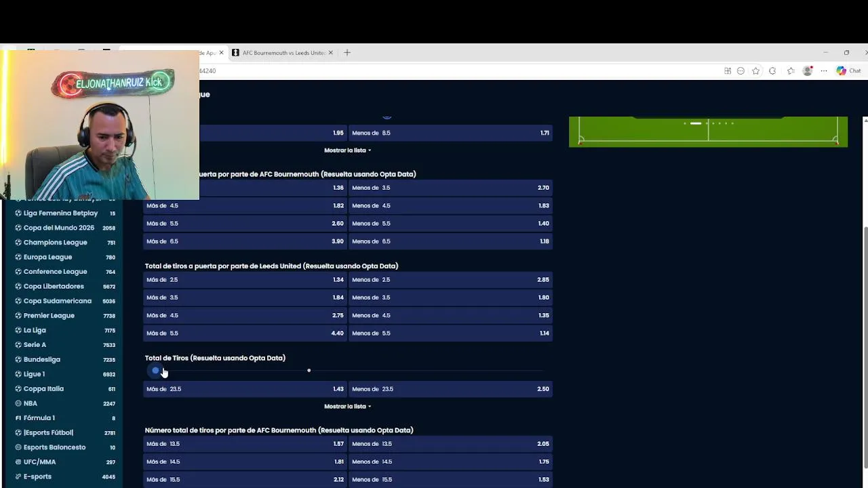
Task: Open Coppa Italia in sidebar
Action: [x=43, y=388]
